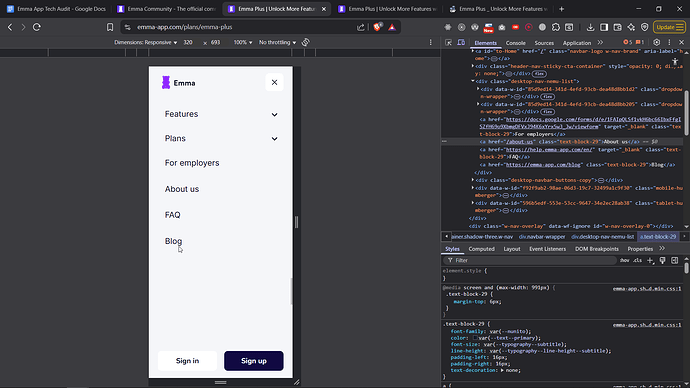The width and height of the screenshot is (690, 388).
Task: Open the No throttling dropdown
Action: pyautogui.click(x=277, y=42)
